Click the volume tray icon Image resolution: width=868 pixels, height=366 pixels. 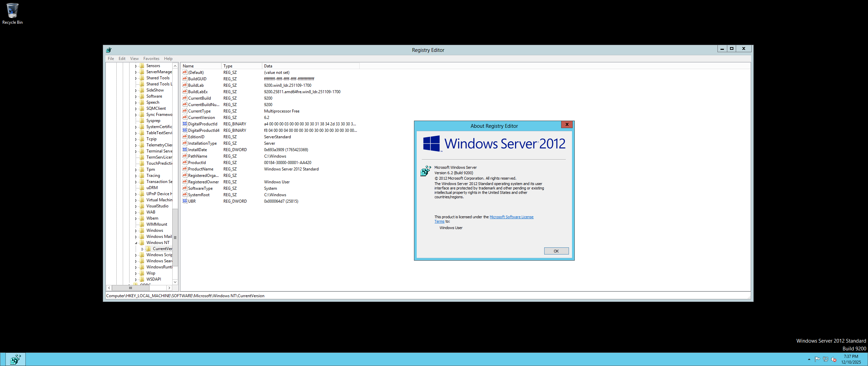(x=834, y=359)
